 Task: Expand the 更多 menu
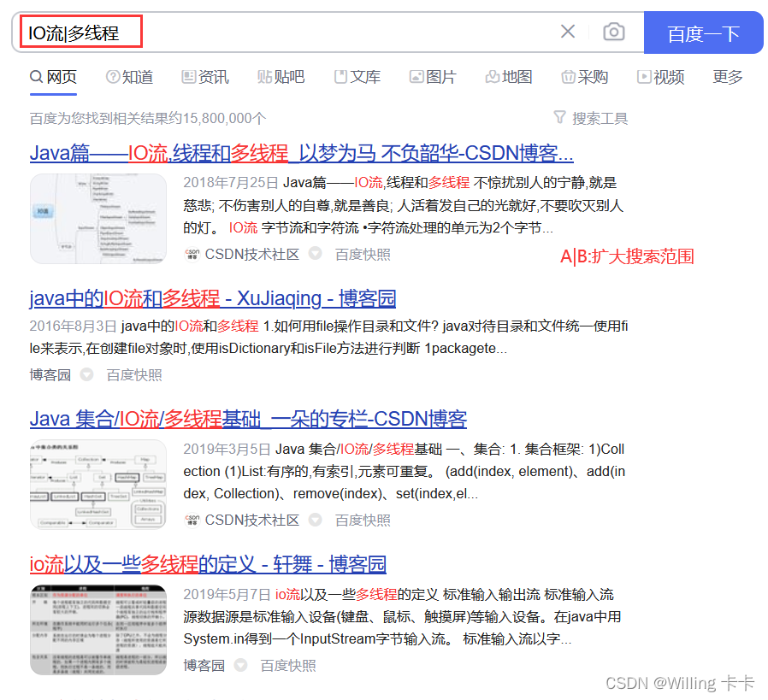pos(727,77)
